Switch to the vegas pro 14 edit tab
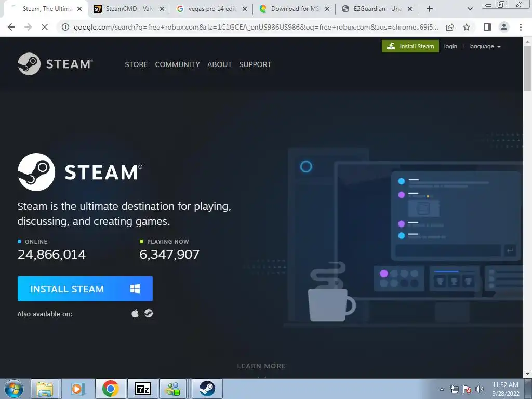Screen dimensions: 532x399 coord(212,9)
